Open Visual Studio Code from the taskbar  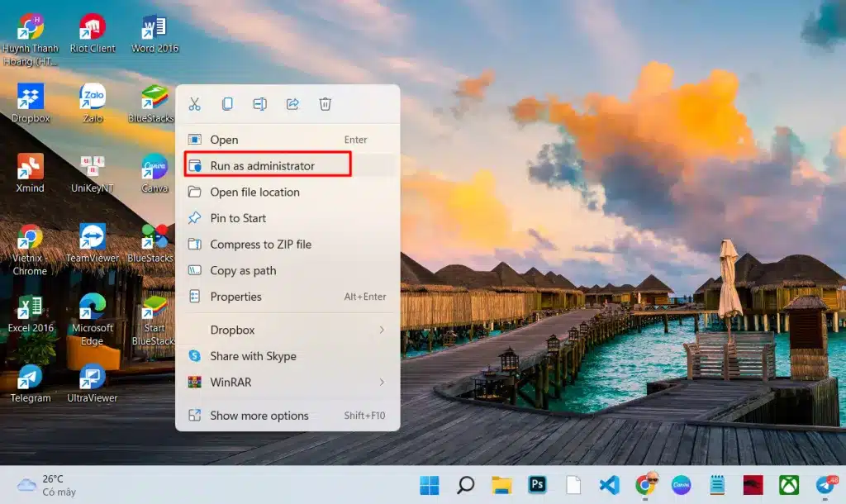pyautogui.click(x=609, y=485)
